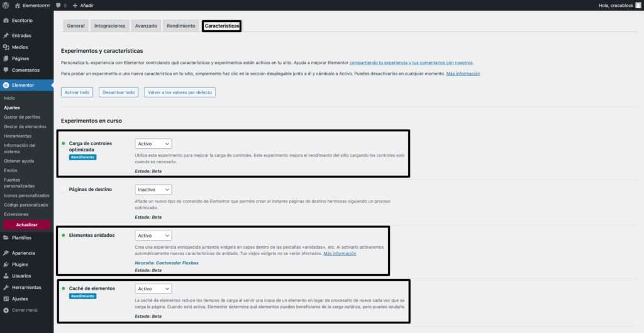Open Más información link in intro paragraph

pos(463,74)
